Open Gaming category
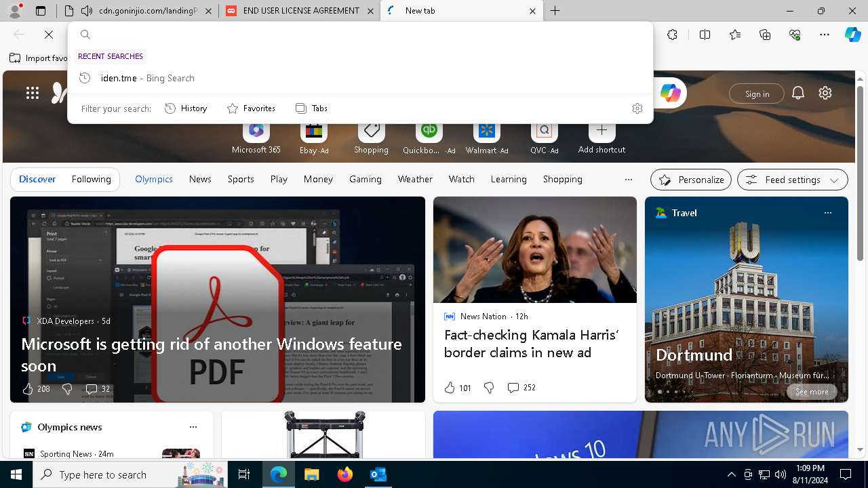Image resolution: width=868 pixels, height=488 pixels. pyautogui.click(x=366, y=179)
